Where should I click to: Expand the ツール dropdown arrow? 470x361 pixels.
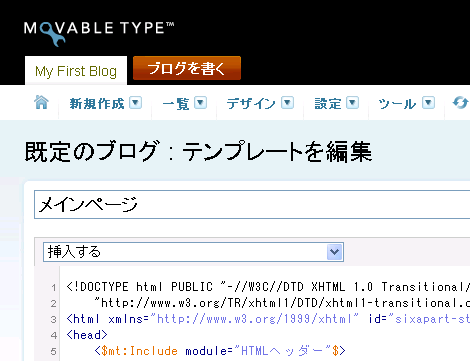click(x=429, y=103)
